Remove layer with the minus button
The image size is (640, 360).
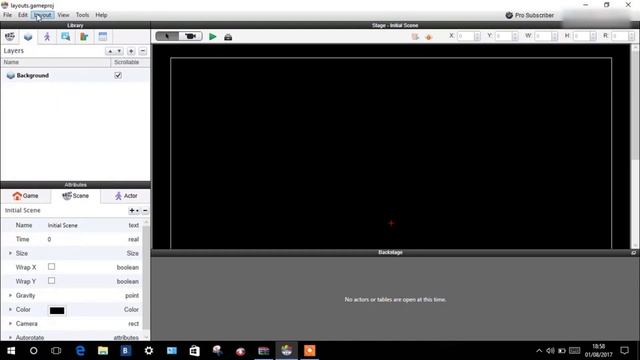click(143, 51)
